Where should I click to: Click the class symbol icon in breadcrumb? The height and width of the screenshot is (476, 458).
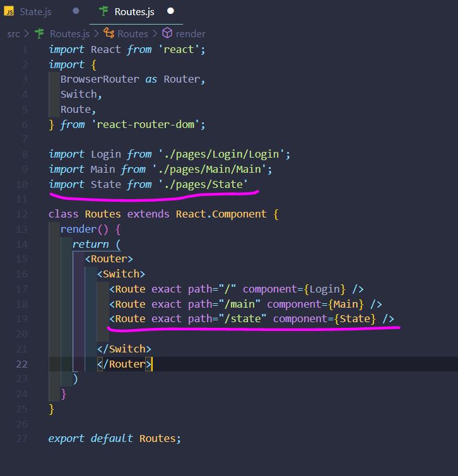109,33
